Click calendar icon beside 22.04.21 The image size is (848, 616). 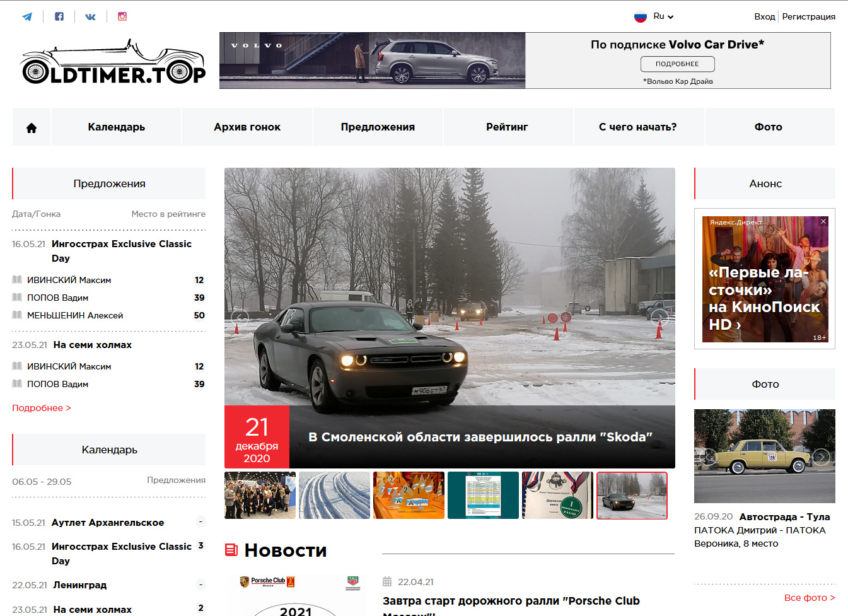pyautogui.click(x=387, y=582)
